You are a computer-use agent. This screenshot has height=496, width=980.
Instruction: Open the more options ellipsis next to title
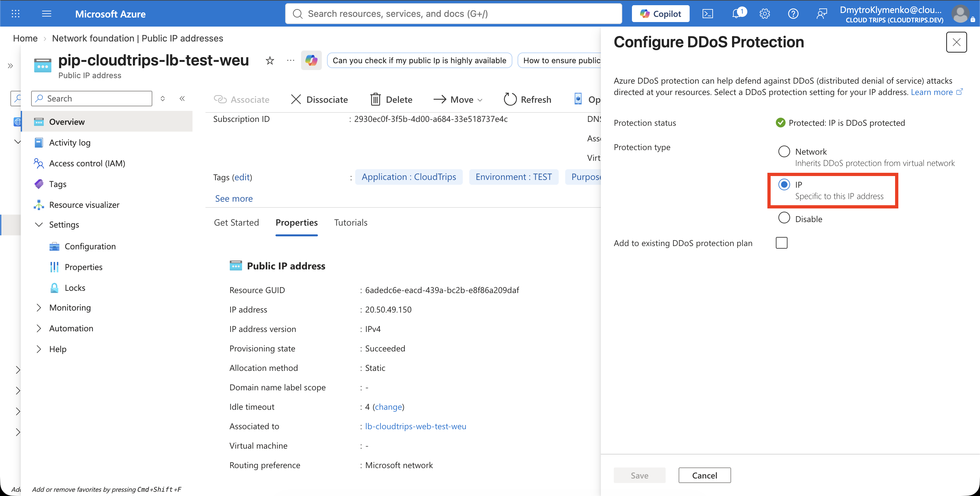pyautogui.click(x=291, y=60)
